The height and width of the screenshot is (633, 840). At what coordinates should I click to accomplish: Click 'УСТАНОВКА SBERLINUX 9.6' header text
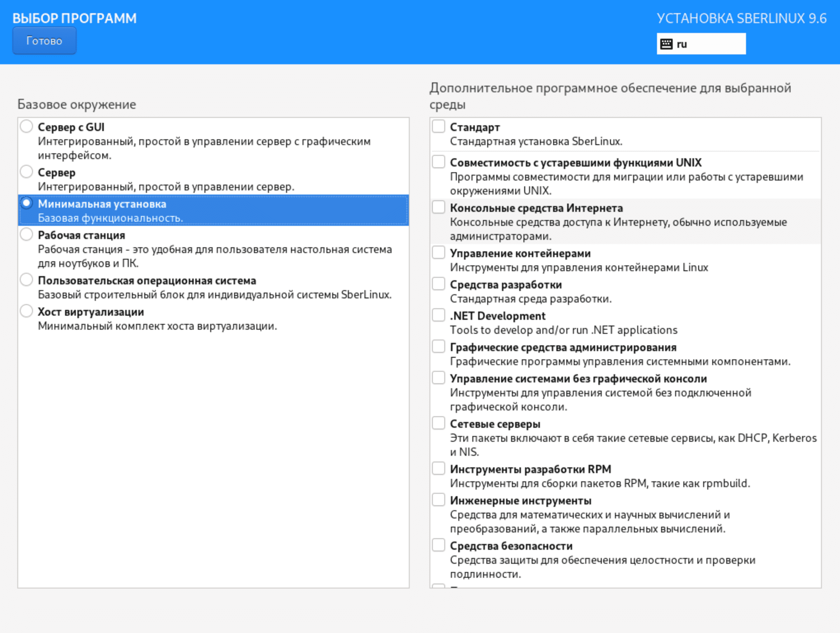pos(741,18)
